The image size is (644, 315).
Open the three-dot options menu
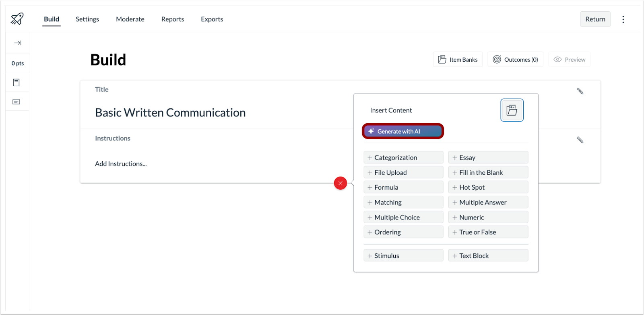[623, 19]
